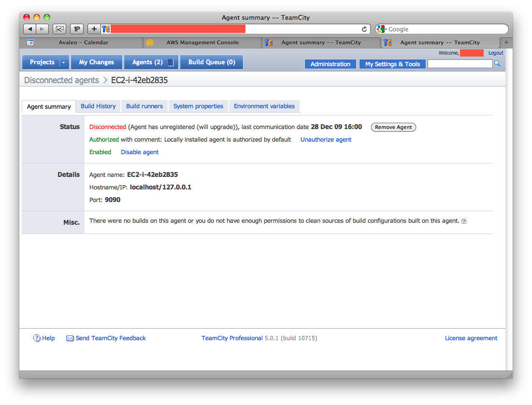Disable the agent via Disable agent link
Viewport: 532px width, 405px height.
click(x=139, y=152)
